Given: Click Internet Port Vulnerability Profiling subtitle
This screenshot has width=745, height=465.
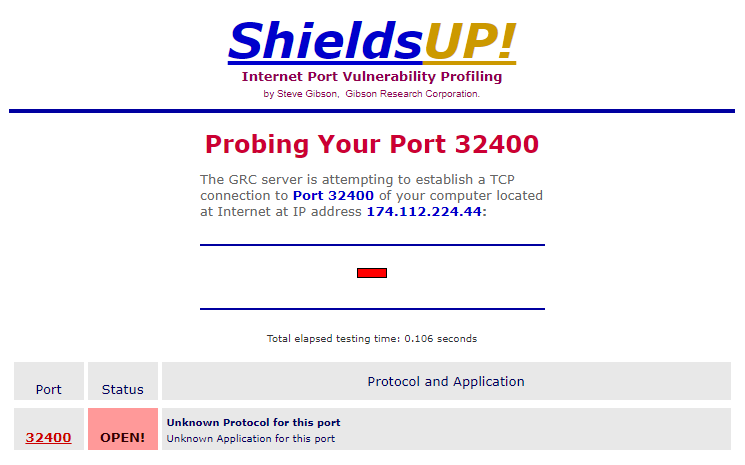Looking at the screenshot, I should (372, 77).
